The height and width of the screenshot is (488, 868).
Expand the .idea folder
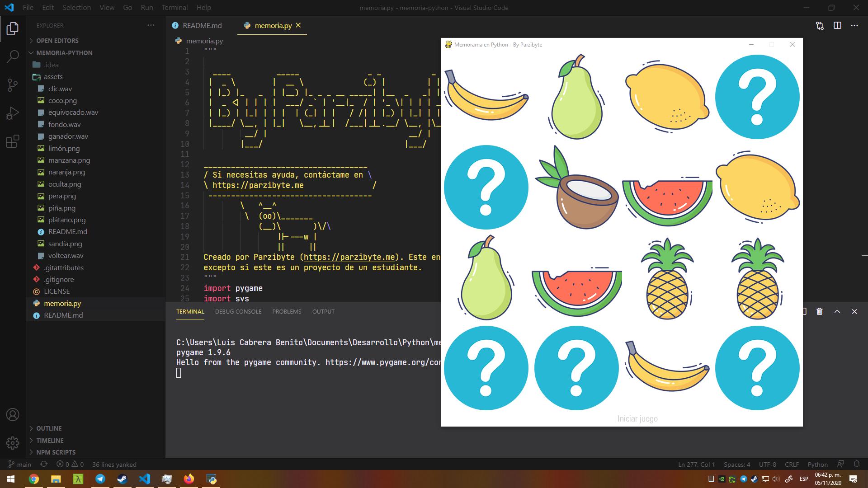(52, 65)
